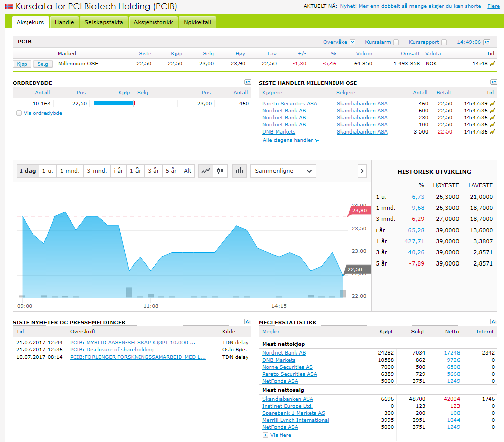
Task: Click the Norwegian flag icon beside Kursdata
Action: coord(9,6)
